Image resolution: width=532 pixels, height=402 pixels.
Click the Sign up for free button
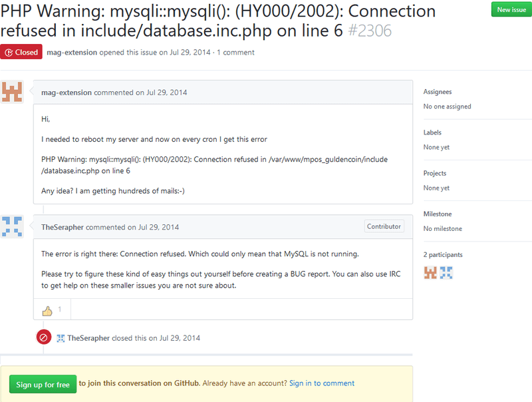click(43, 384)
